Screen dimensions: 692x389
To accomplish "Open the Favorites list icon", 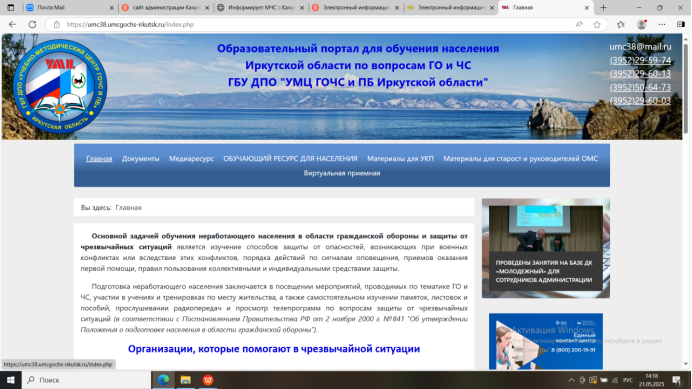I will pos(621,25).
